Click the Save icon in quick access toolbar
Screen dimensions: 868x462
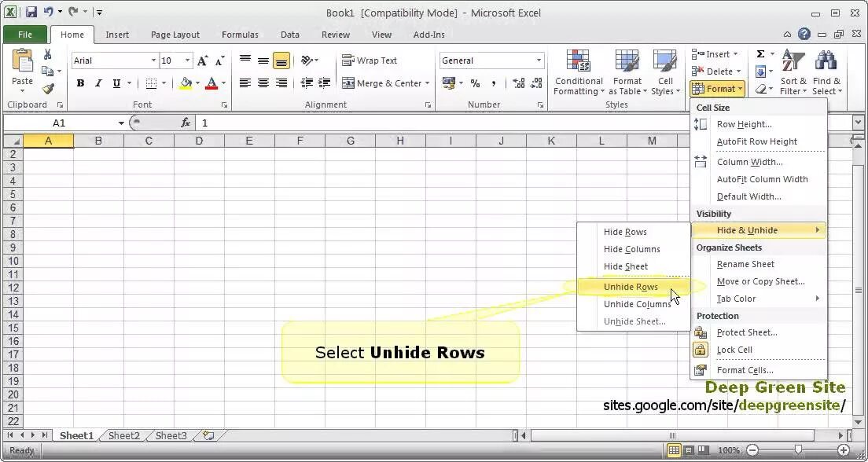[x=31, y=12]
